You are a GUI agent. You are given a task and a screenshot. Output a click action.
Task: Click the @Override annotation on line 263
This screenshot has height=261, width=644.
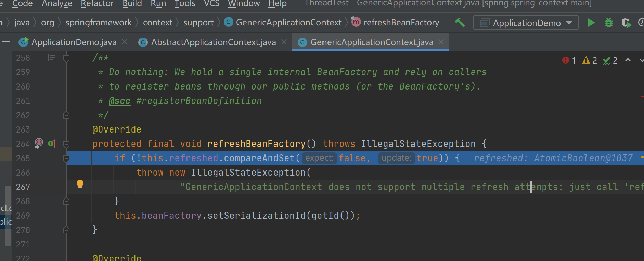point(117,129)
